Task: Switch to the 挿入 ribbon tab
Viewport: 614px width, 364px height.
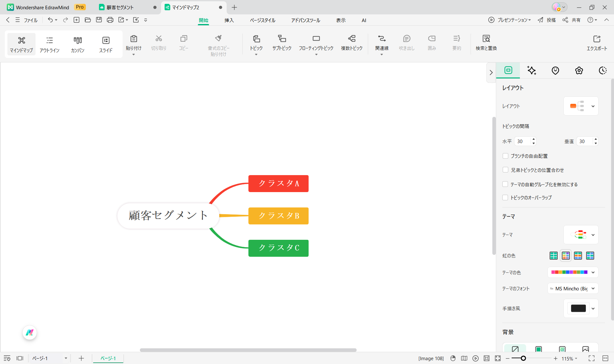Action: (x=229, y=20)
